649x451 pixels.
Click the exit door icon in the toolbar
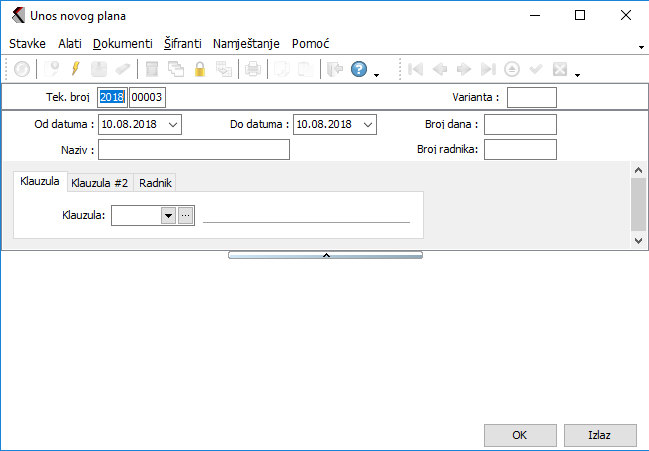(x=334, y=69)
